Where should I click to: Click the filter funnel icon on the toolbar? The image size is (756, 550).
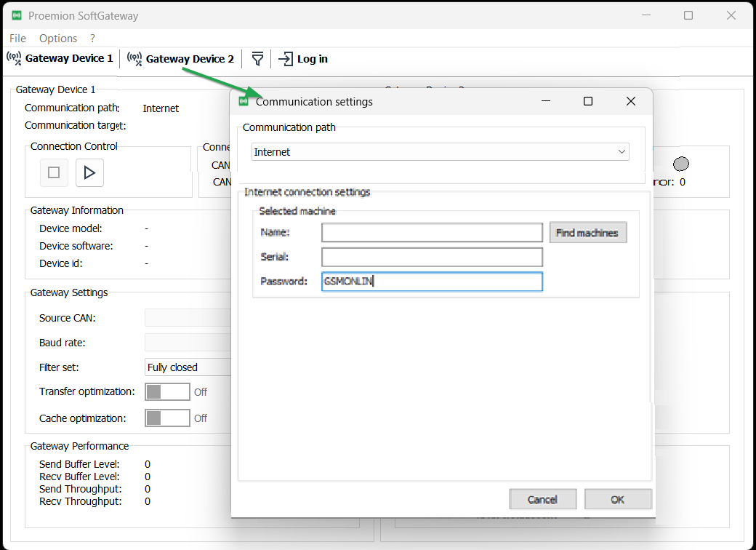click(257, 58)
